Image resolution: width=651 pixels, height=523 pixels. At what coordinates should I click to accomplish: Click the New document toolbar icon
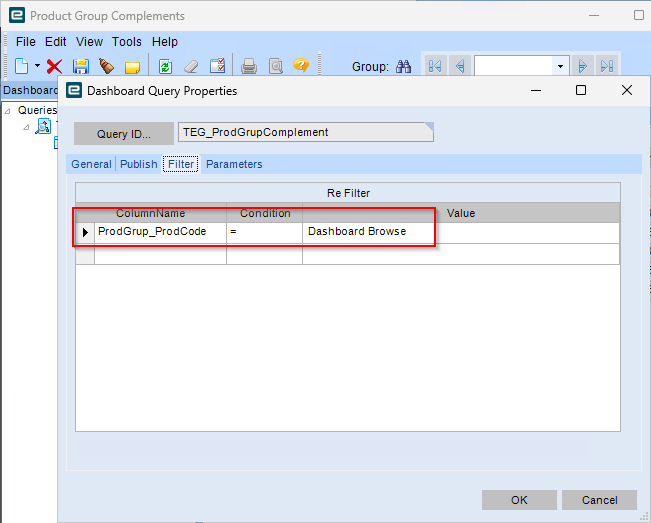click(x=22, y=66)
